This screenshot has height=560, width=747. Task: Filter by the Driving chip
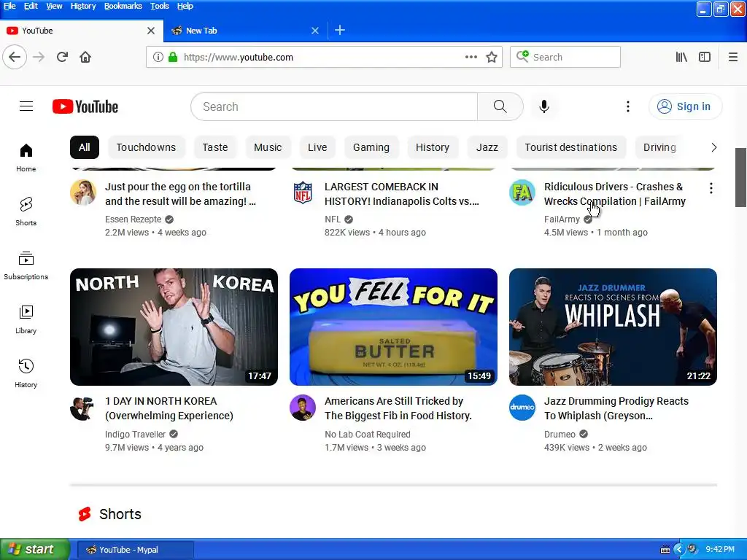point(659,147)
